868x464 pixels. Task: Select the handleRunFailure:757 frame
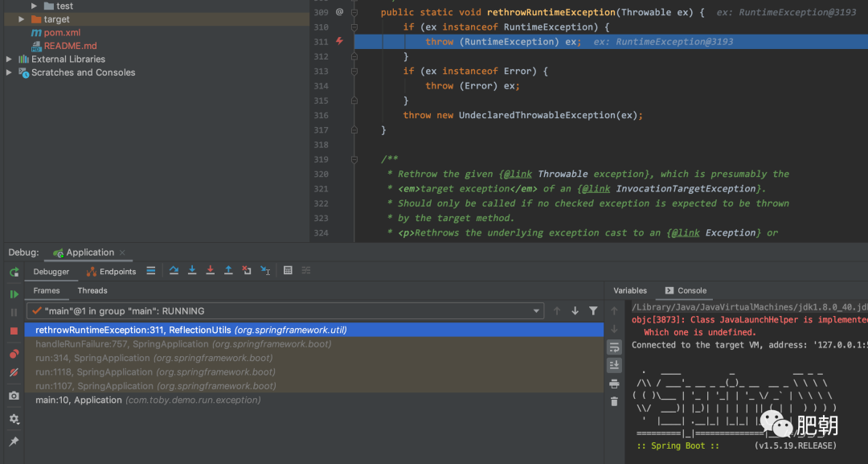(314, 344)
